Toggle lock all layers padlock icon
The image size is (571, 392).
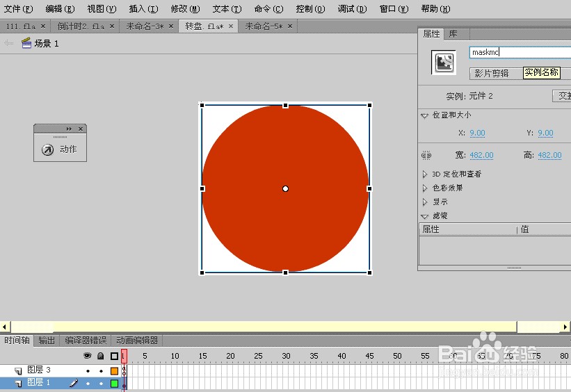[x=101, y=356]
